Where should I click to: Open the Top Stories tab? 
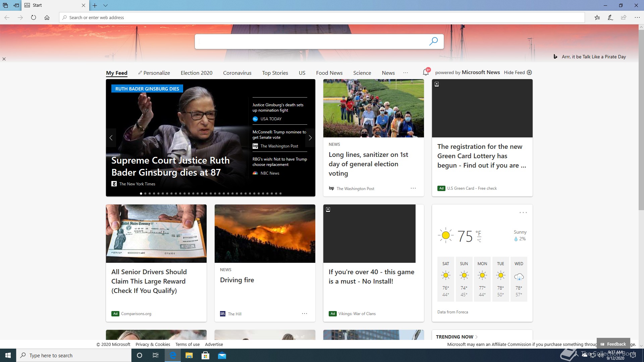tap(275, 73)
